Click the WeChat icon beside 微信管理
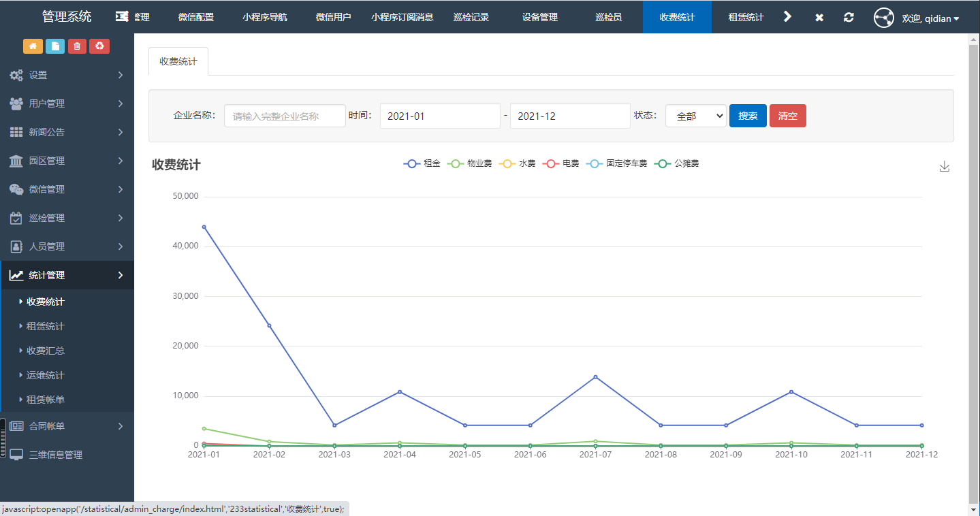 (16, 189)
